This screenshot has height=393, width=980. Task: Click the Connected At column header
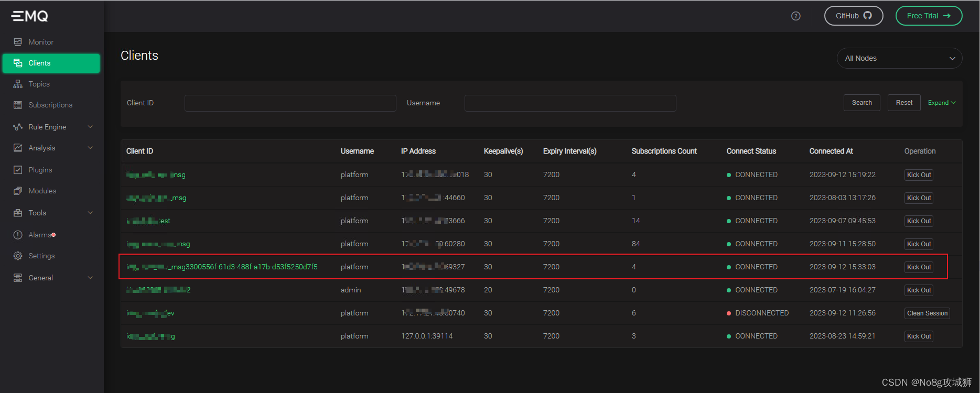(831, 151)
